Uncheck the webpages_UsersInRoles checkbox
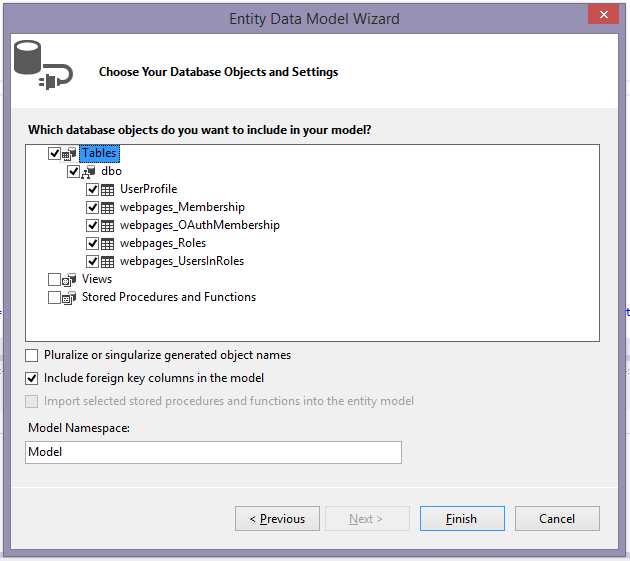The image size is (630, 561). [92, 262]
